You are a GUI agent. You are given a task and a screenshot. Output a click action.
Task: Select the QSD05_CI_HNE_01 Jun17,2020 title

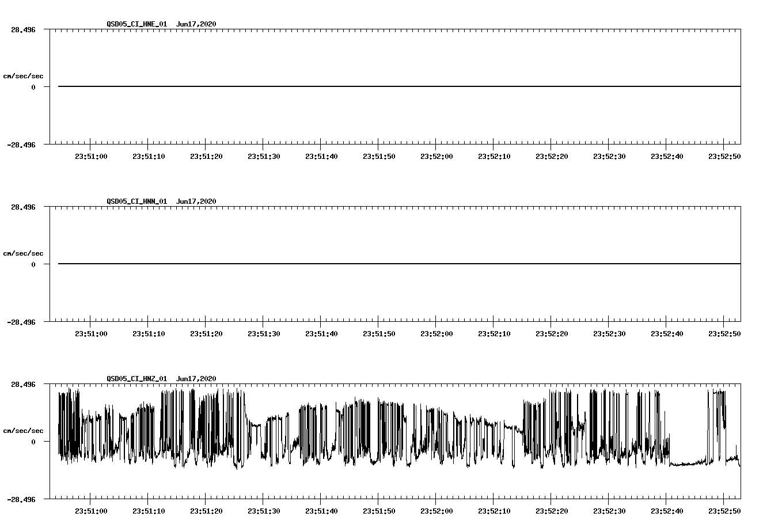pos(162,24)
